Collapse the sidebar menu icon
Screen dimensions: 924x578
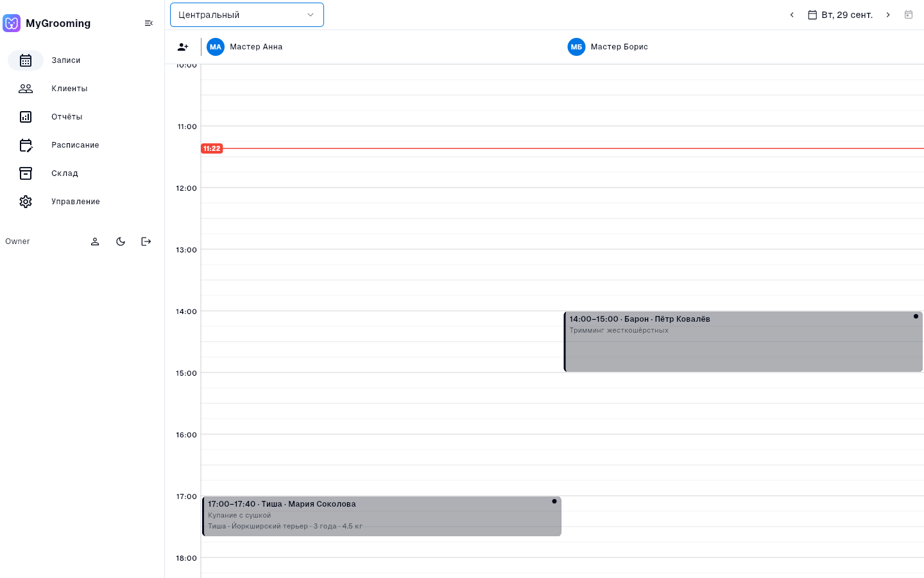coord(149,23)
